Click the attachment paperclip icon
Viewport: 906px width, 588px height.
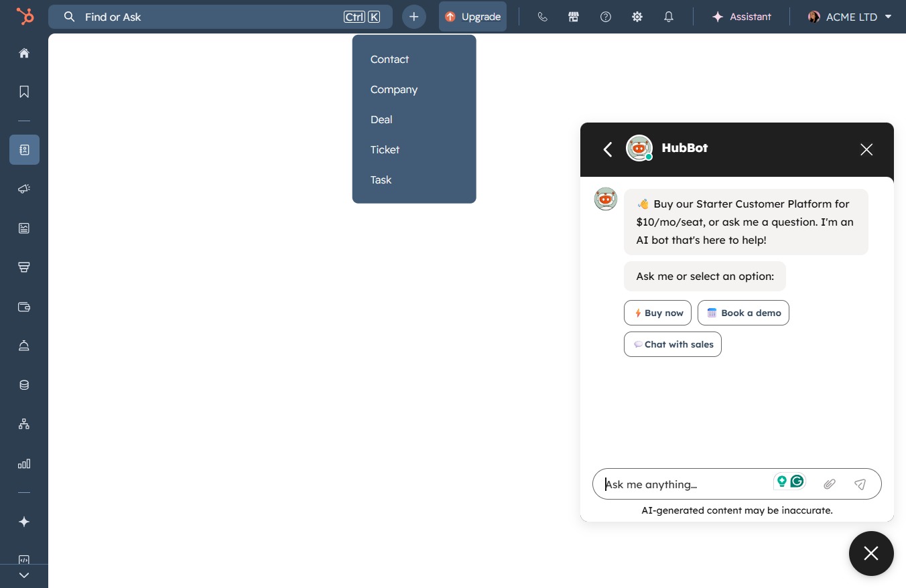click(830, 484)
